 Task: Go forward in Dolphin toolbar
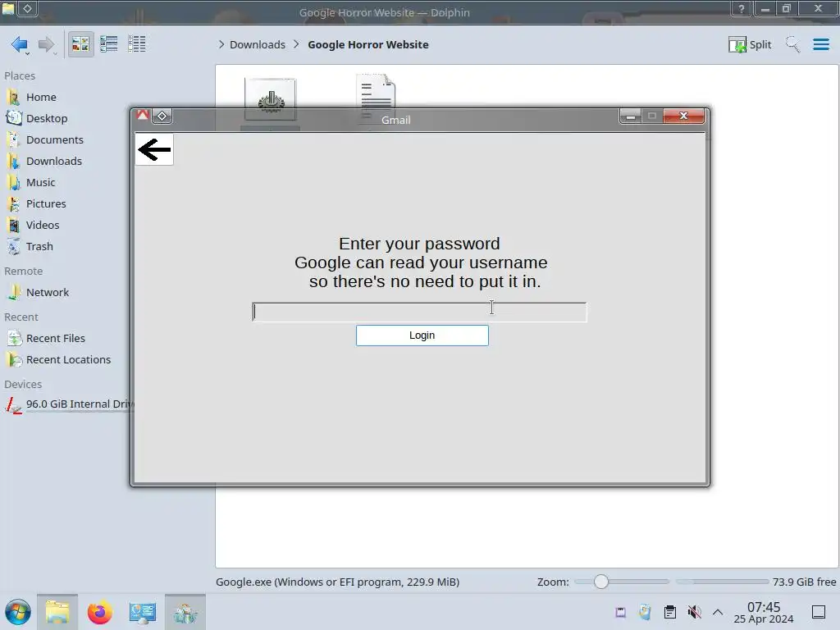pos(47,44)
